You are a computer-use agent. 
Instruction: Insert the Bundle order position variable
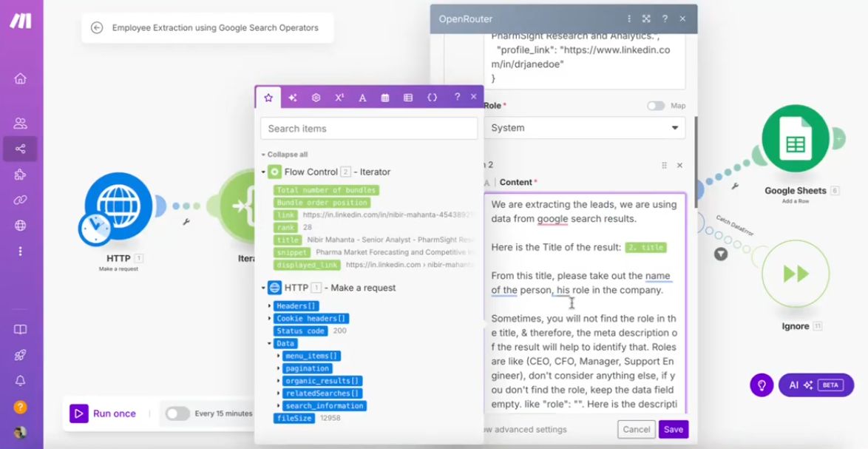(322, 203)
